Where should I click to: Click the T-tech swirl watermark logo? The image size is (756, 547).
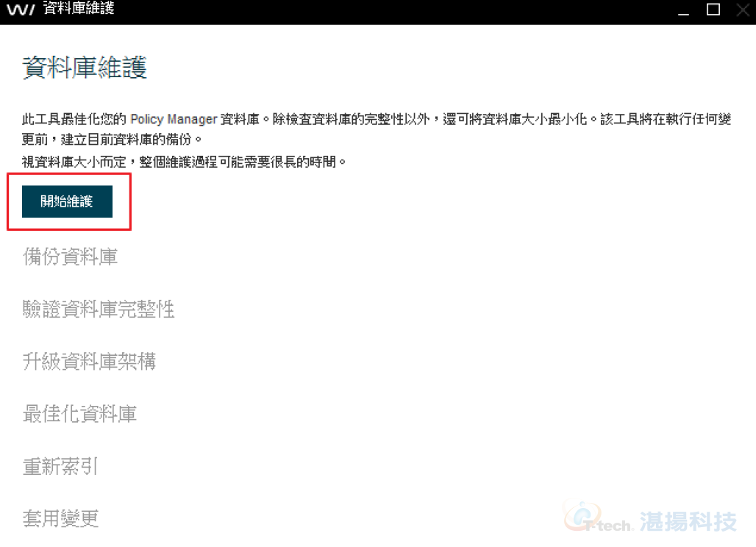[583, 515]
